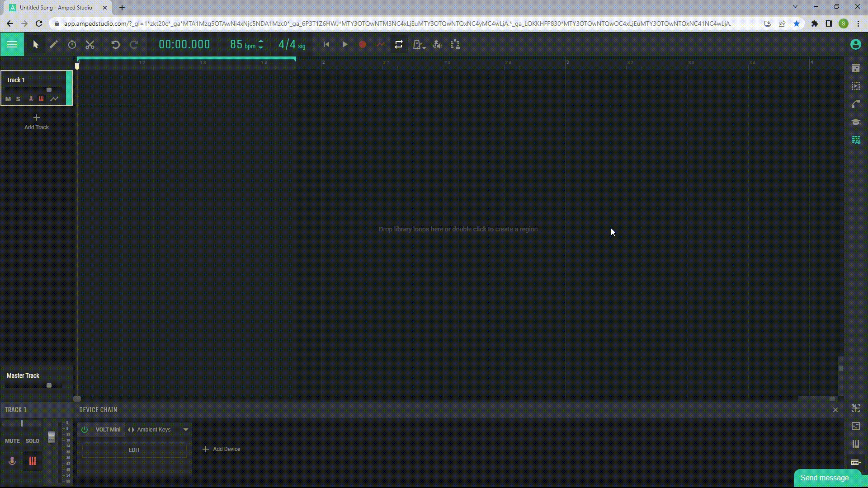Enable loop playback mode
Viewport: 868px width, 488px height.
coord(398,45)
